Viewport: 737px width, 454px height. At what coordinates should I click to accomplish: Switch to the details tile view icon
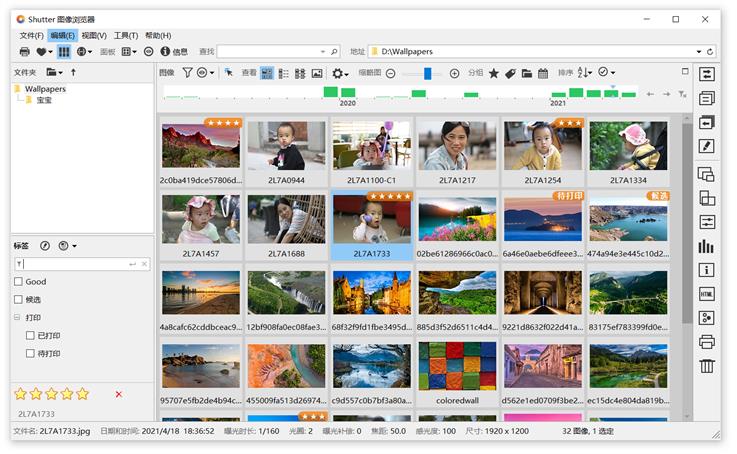300,73
